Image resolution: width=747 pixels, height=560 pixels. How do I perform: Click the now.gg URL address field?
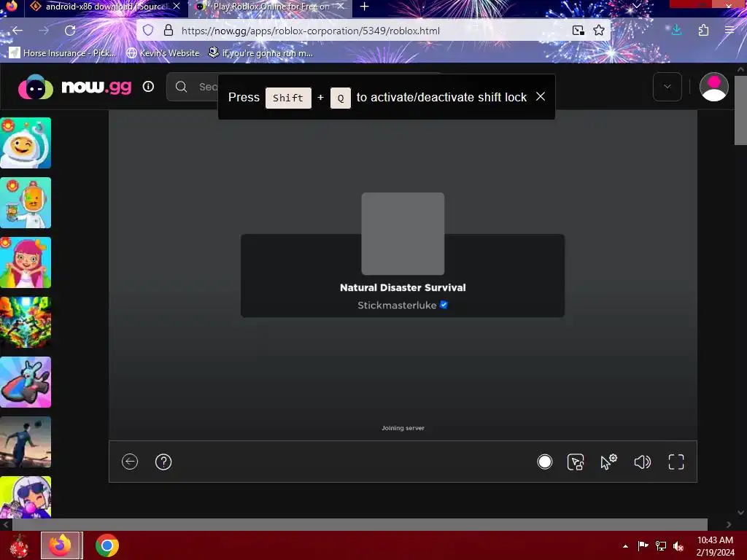click(311, 31)
